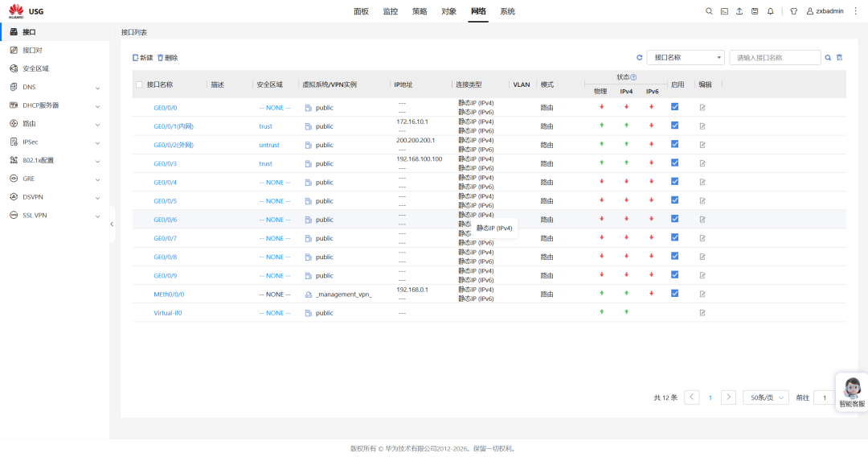This screenshot has height=457, width=868.
Task: Click the search magnifier beside interface name field
Action: [828, 58]
